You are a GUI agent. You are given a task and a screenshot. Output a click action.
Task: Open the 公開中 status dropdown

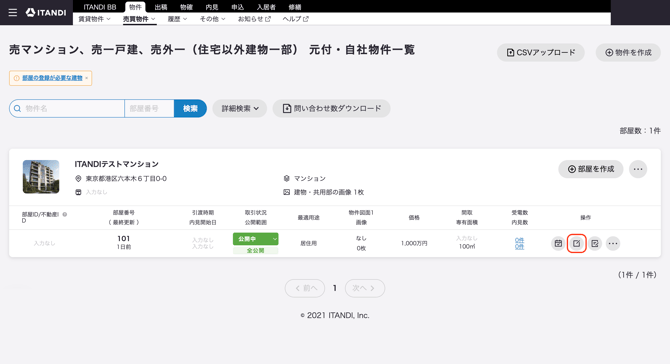point(256,239)
